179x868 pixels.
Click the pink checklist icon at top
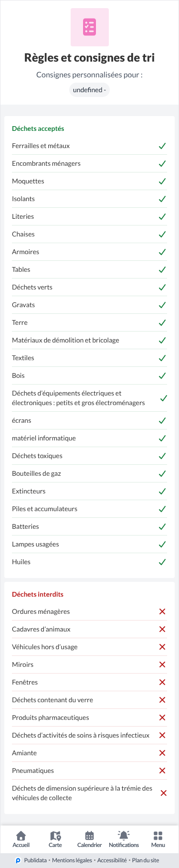pos(90,27)
